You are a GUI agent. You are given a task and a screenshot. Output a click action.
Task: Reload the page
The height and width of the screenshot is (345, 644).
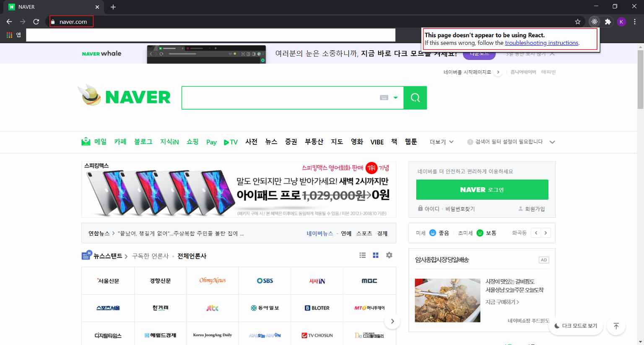point(36,22)
